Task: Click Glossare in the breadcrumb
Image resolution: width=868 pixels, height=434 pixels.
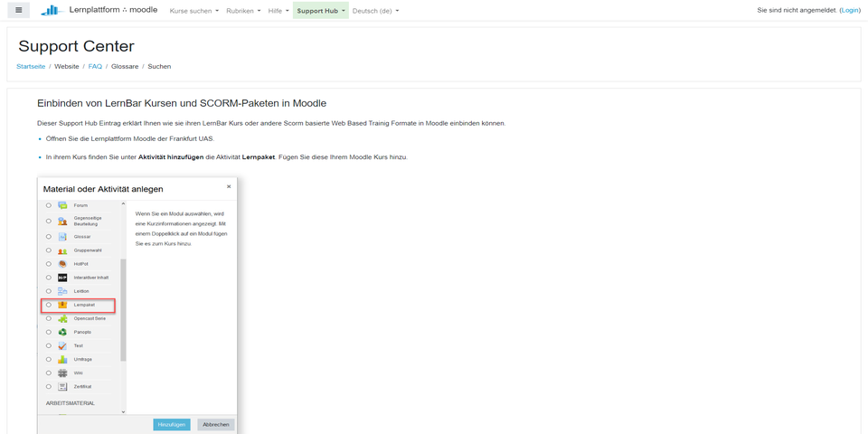Action: (125, 66)
